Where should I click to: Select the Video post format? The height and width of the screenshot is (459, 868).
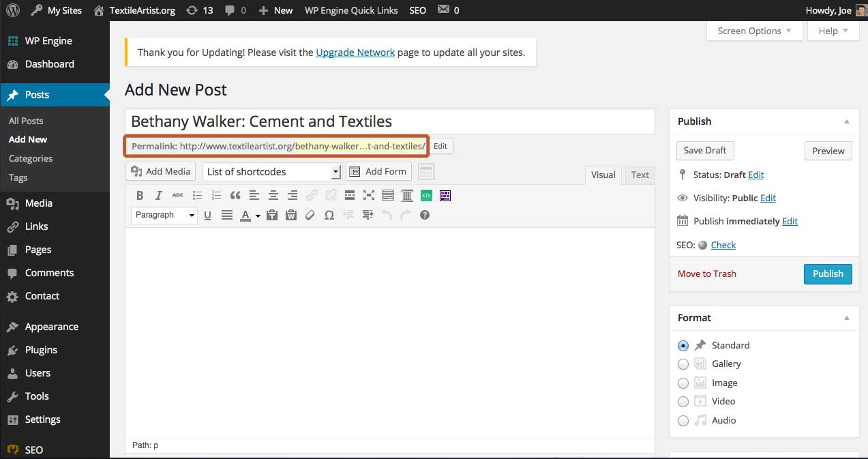683,402
